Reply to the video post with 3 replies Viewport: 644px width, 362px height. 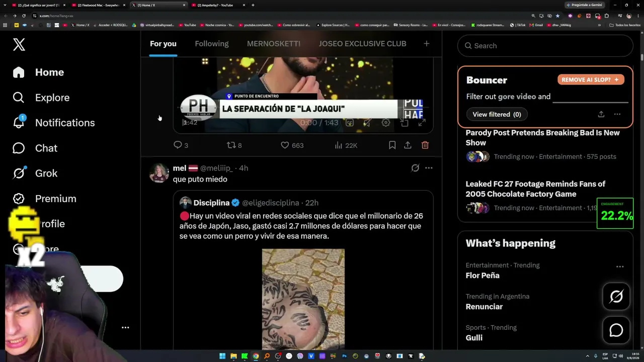click(x=181, y=145)
